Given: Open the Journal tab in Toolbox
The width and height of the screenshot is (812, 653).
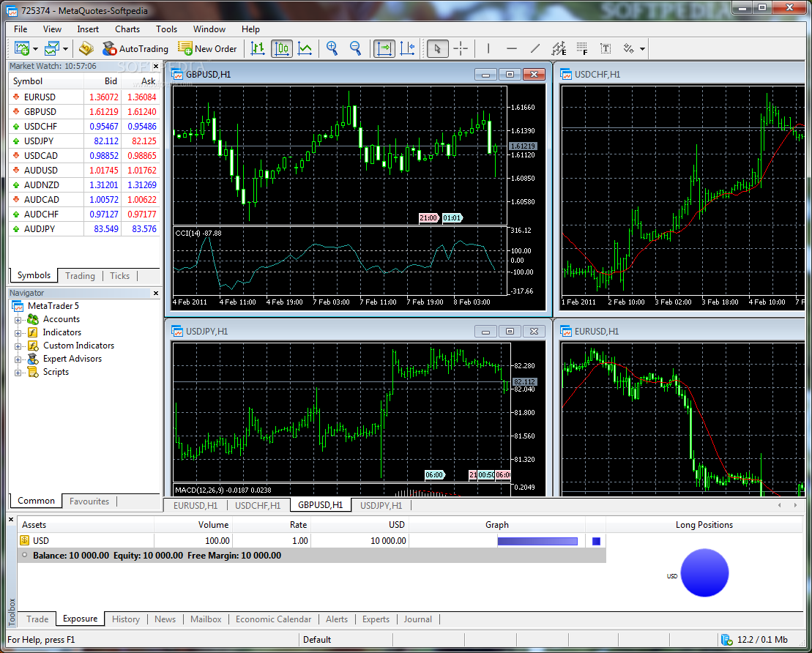Looking at the screenshot, I should 418,619.
